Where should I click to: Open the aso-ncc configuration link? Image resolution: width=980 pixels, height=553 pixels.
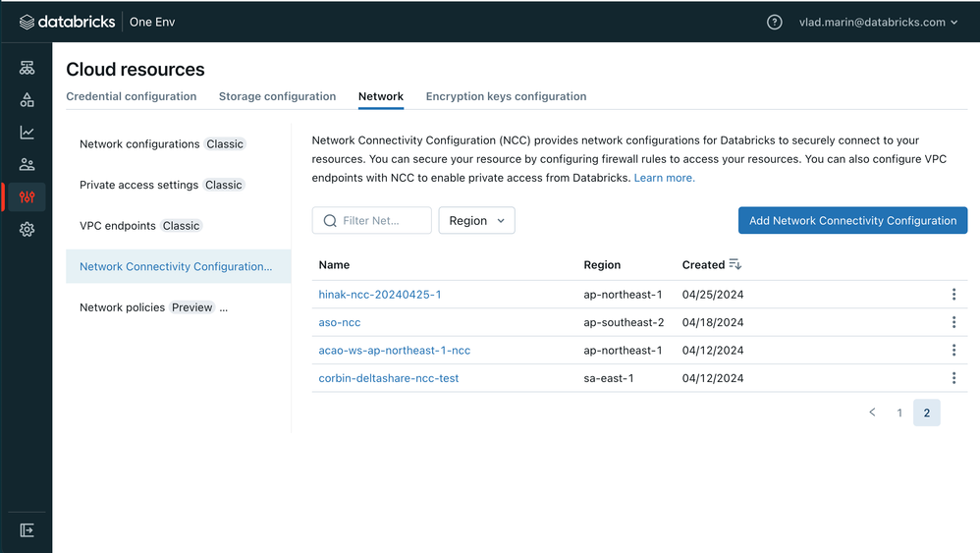(x=340, y=322)
